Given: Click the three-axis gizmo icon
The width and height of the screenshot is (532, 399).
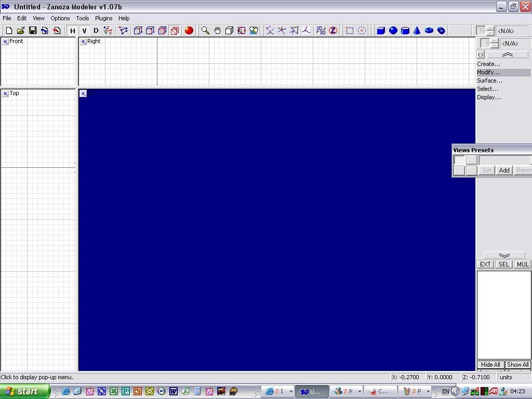Looking at the screenshot, I should coord(306,31).
